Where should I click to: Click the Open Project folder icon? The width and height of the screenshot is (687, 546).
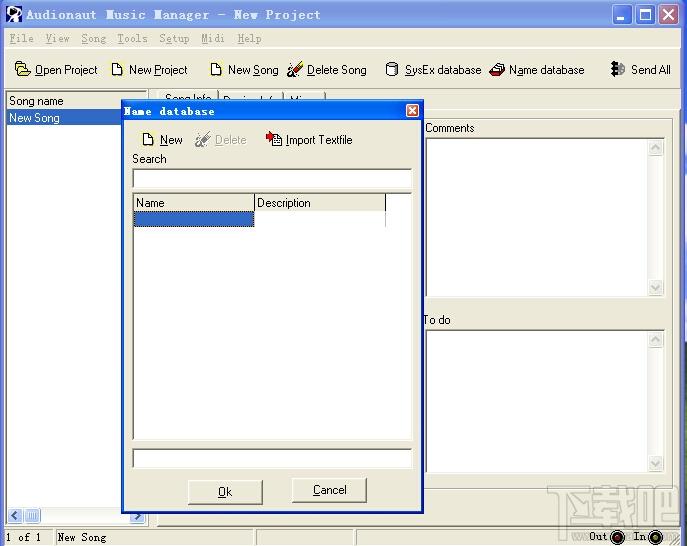[22, 69]
